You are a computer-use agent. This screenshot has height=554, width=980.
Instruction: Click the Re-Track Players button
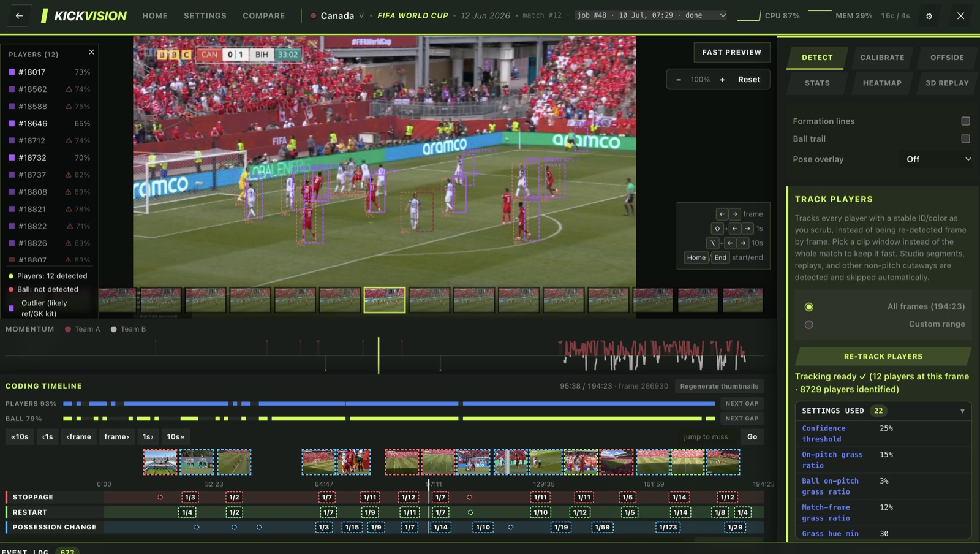[x=883, y=356]
